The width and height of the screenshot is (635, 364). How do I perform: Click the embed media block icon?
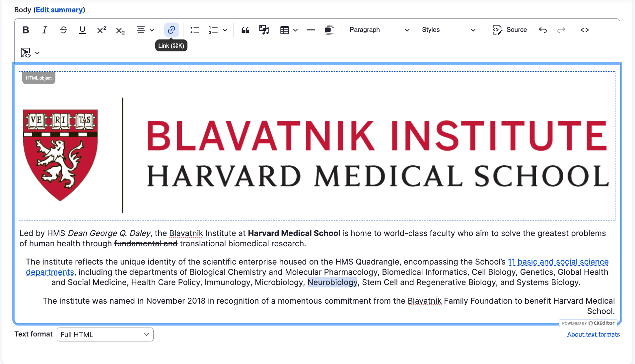click(x=329, y=30)
